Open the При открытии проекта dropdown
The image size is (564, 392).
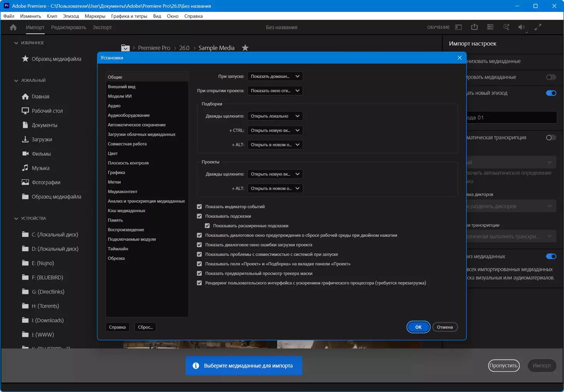275,91
